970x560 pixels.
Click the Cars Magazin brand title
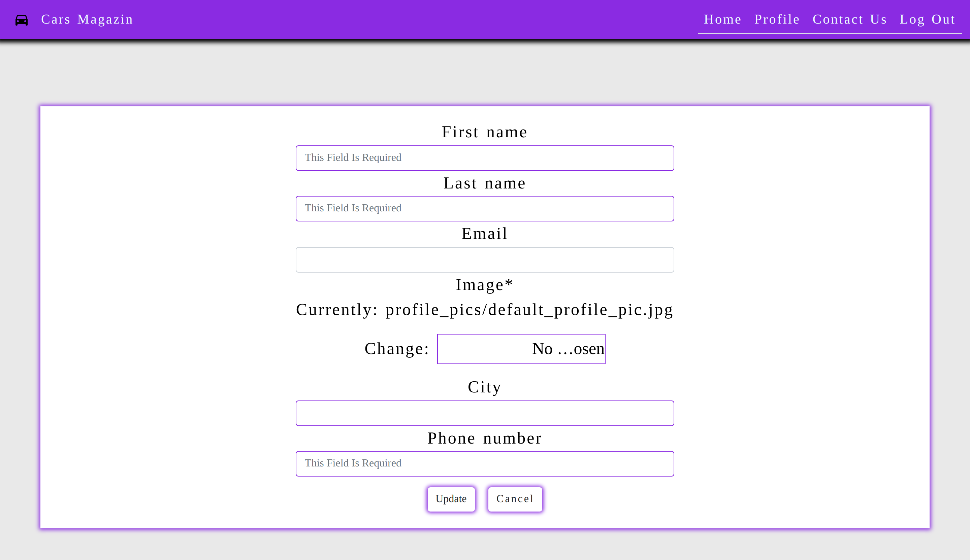(87, 19)
